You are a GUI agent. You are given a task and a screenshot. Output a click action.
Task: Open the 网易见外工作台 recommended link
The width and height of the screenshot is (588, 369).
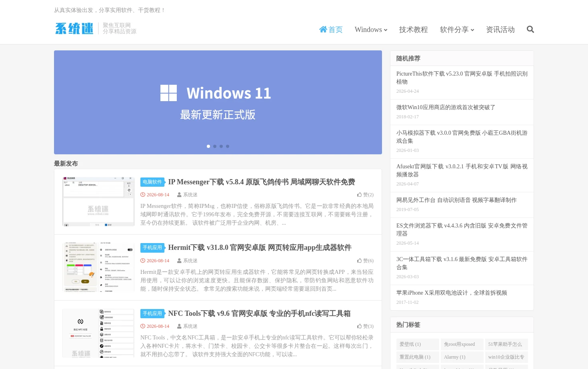click(x=456, y=200)
